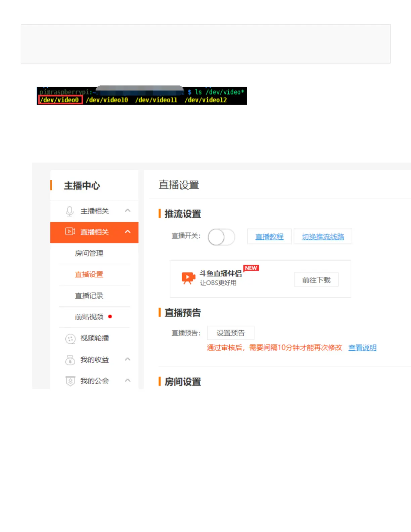Open the 视频轮播 menu entry
This screenshot has width=411, height=532.
95,338
